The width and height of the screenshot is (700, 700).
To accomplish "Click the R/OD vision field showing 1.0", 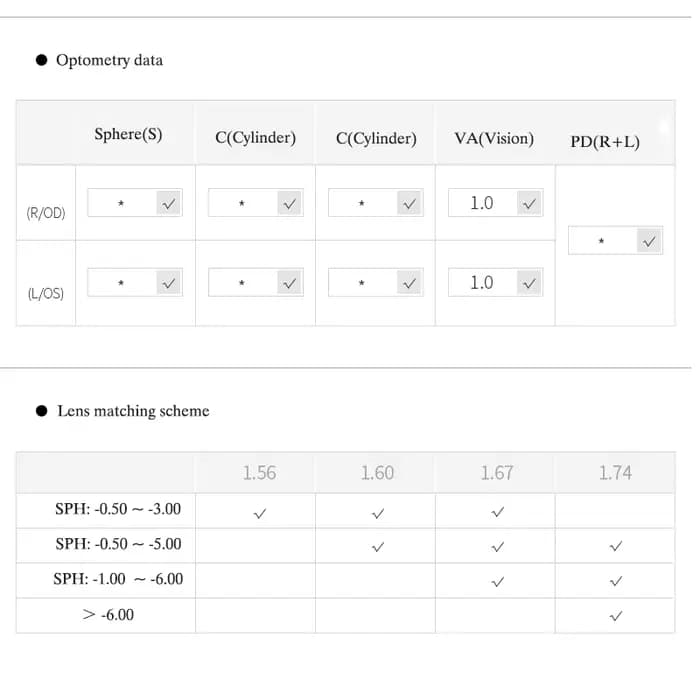I will pos(483,203).
